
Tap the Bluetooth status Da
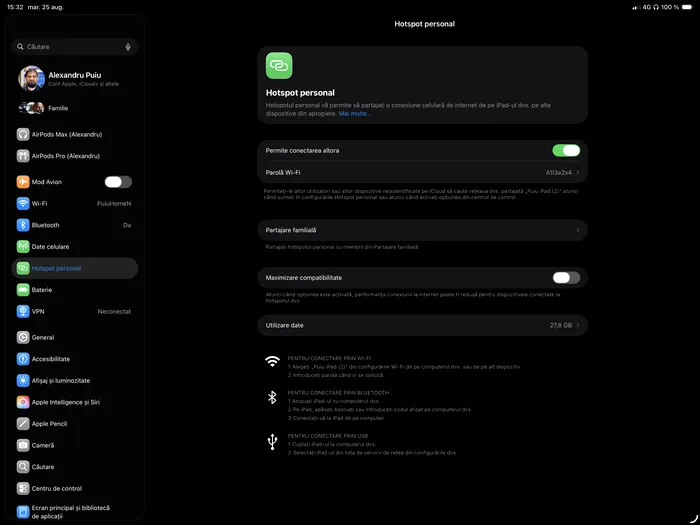[127, 225]
